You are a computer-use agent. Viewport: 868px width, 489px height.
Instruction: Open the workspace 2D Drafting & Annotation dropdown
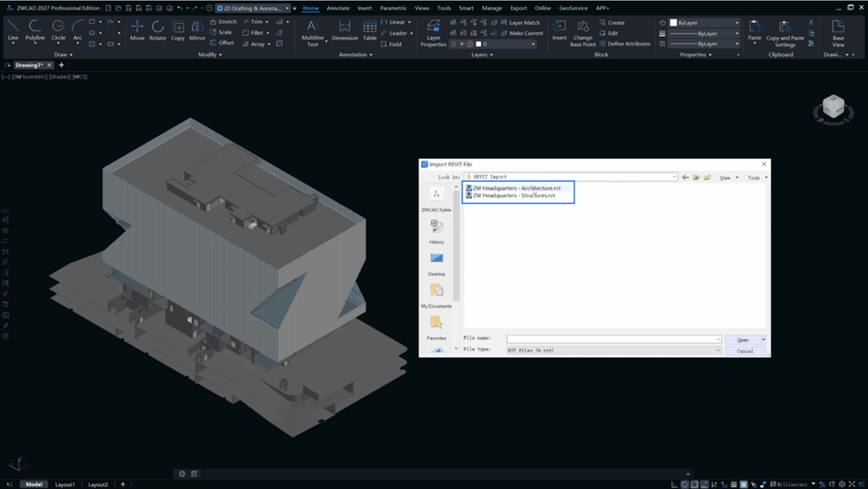(253, 8)
